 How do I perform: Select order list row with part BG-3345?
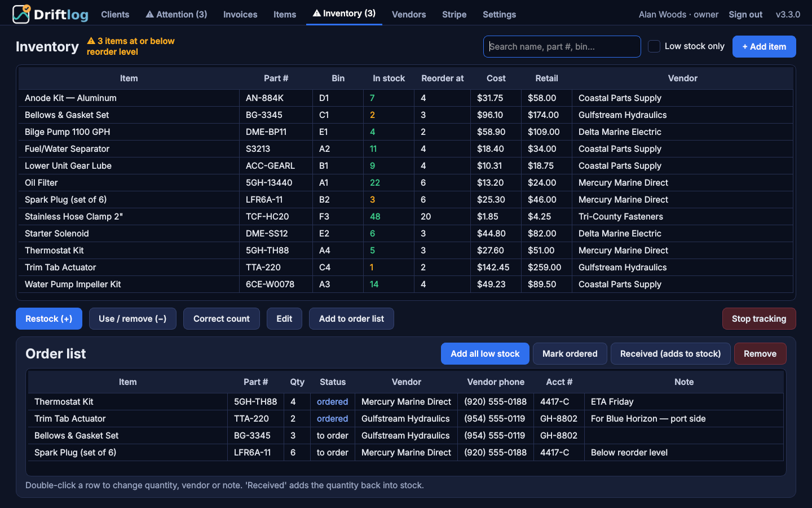406,435
